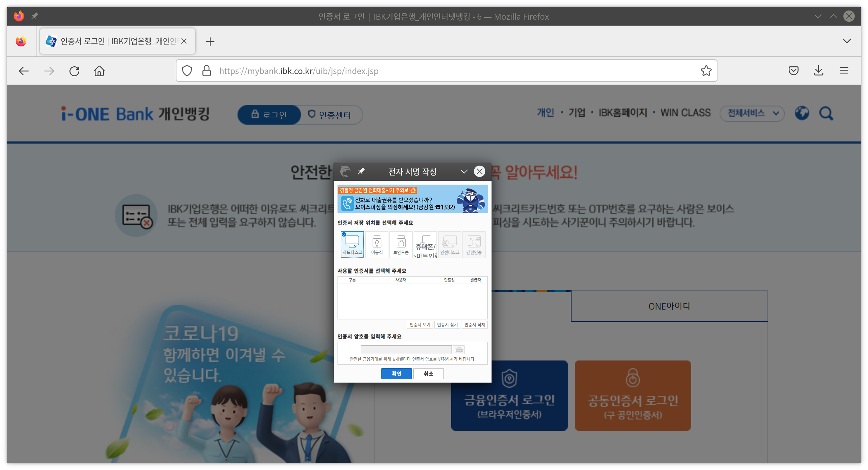This screenshot has height=470, width=868.
Task: Expand the list all tabs chevron
Action: tap(847, 41)
